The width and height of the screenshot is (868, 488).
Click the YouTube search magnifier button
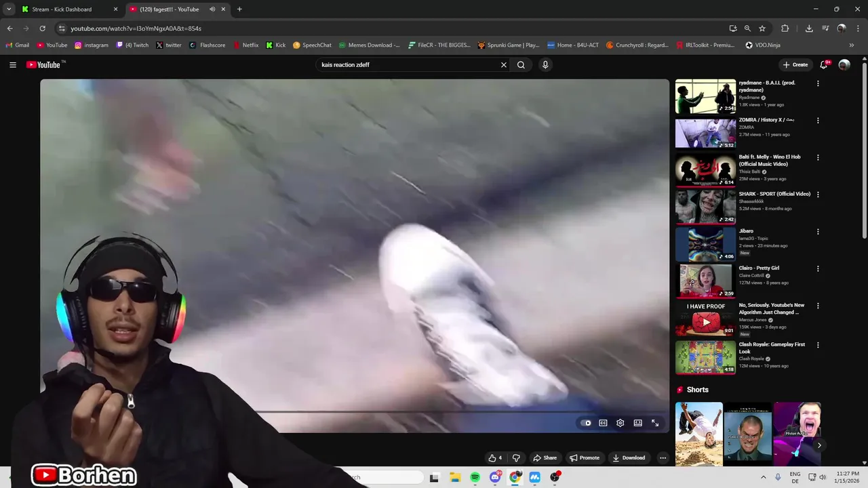tap(521, 65)
